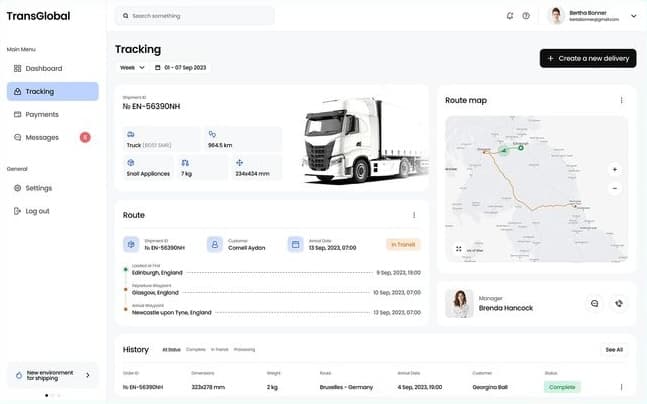Expand route map to fullscreen
Image resolution: width=647 pixels, height=404 pixels.
point(458,249)
